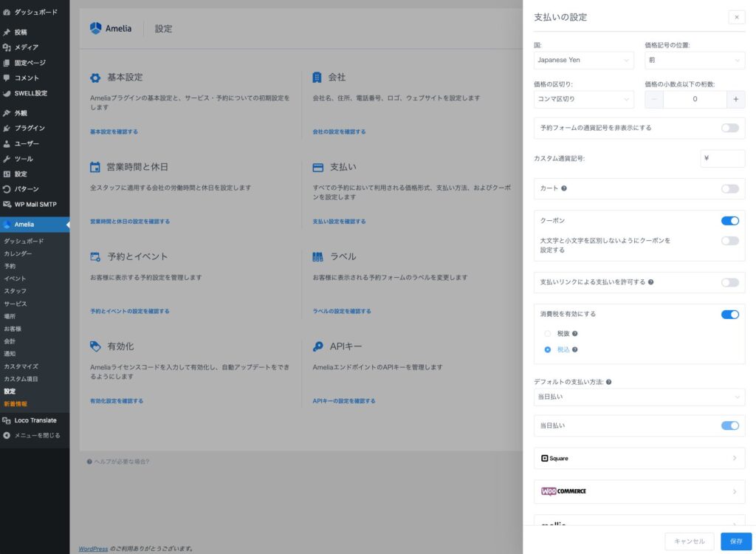Click the plus stepper for decimal places
Screen dimensions: 756x554
pos(735,99)
